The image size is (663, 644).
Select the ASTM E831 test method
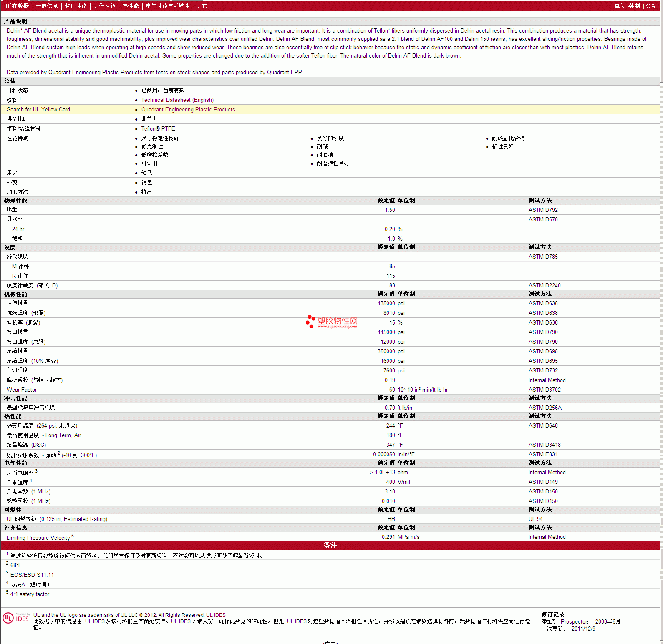click(543, 455)
